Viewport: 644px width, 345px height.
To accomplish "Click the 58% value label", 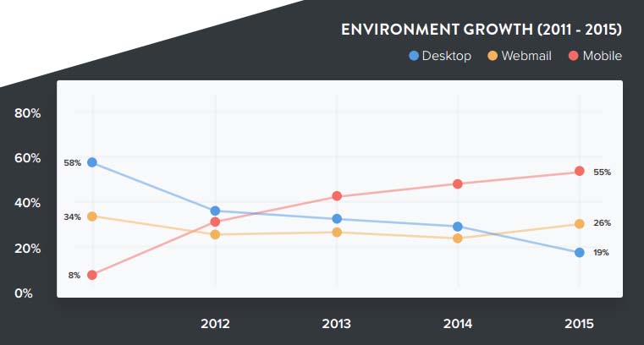I will [72, 163].
